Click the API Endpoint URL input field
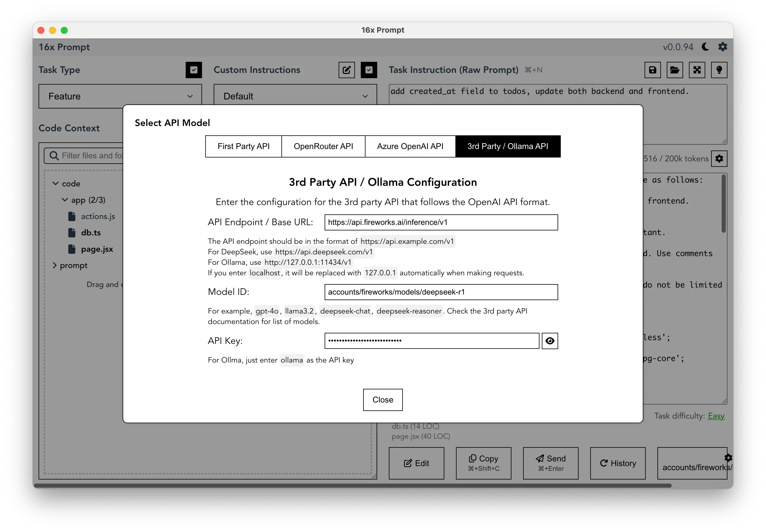766x532 pixels. click(x=440, y=222)
